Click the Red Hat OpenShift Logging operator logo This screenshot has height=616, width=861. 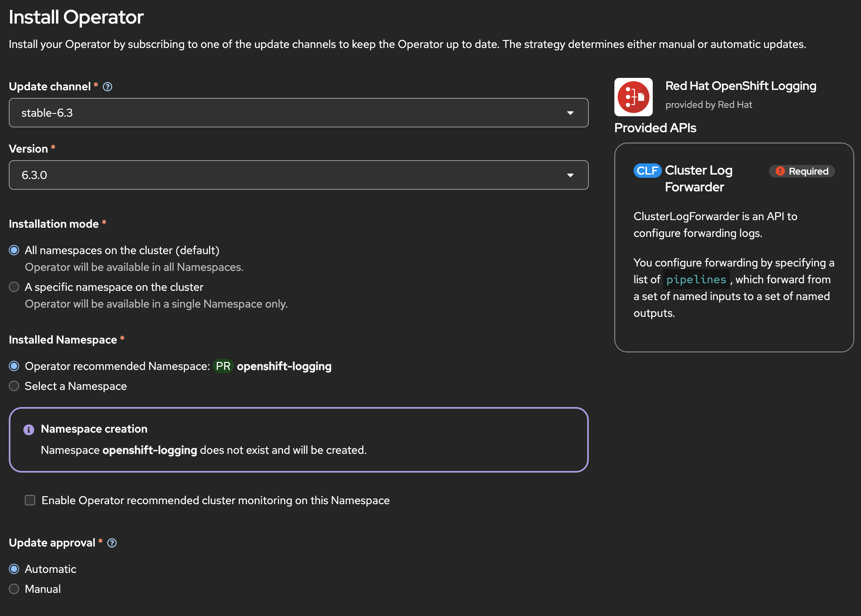tap(633, 97)
